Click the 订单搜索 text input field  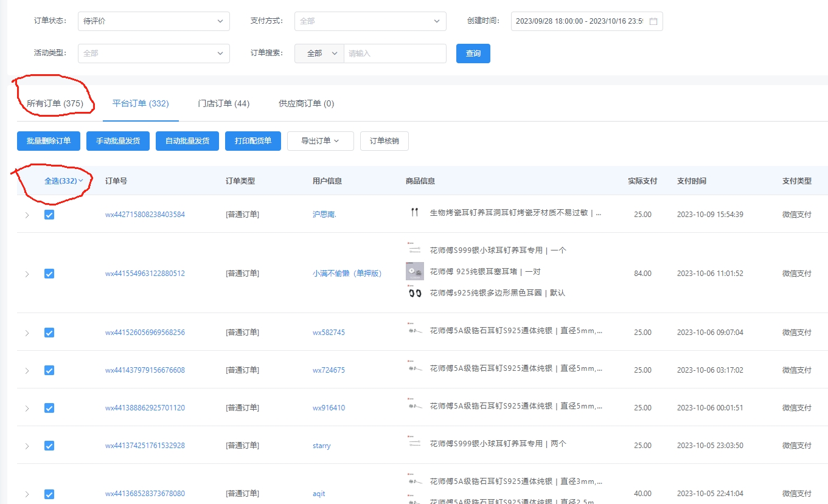(x=394, y=54)
